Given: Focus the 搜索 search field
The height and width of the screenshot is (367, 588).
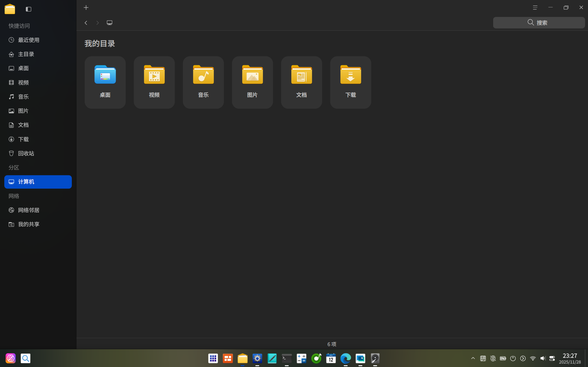Looking at the screenshot, I should coord(539,23).
